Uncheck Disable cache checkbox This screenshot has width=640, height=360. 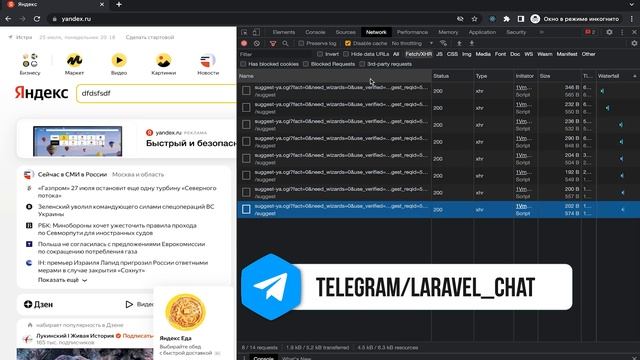348,43
